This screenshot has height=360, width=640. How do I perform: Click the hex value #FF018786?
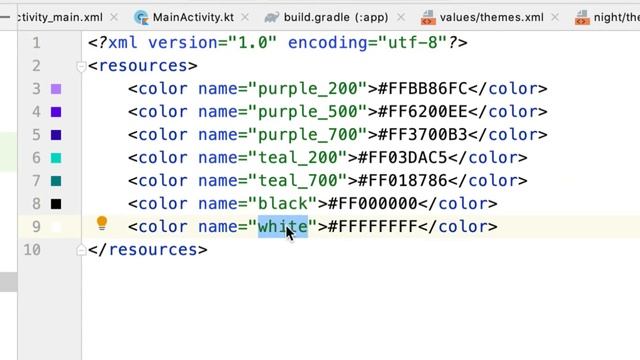[402, 180]
